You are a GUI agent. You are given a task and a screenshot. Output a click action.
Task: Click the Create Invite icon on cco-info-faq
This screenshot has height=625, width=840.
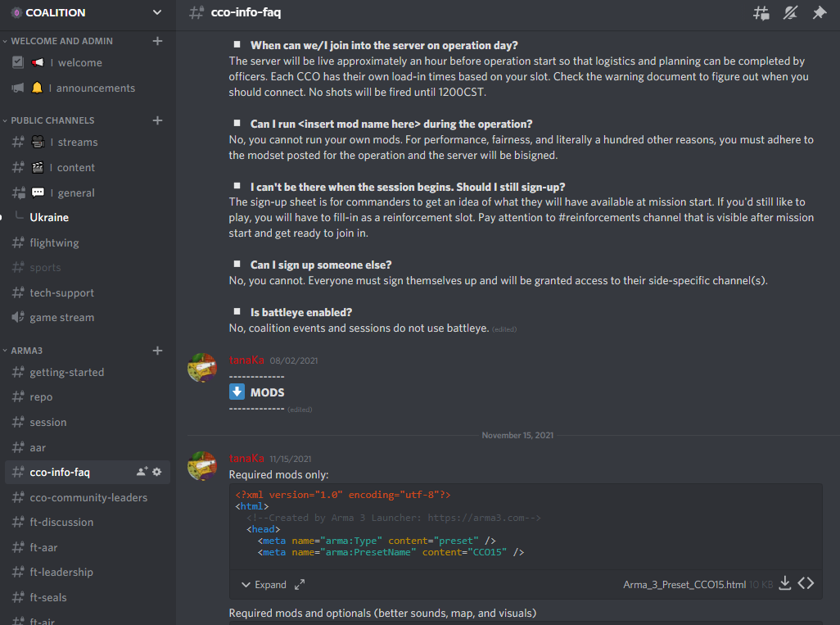click(x=142, y=472)
